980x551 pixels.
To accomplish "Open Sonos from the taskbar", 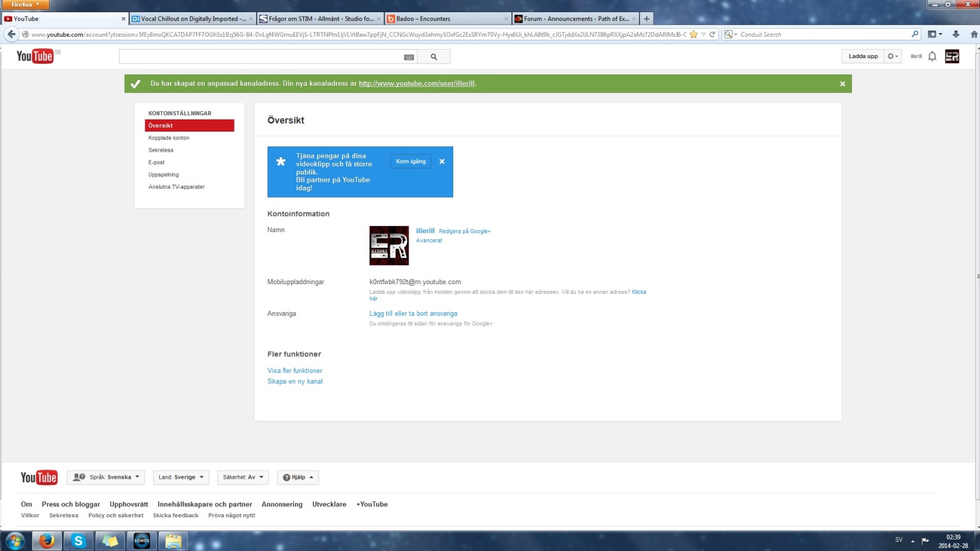I will (x=141, y=541).
